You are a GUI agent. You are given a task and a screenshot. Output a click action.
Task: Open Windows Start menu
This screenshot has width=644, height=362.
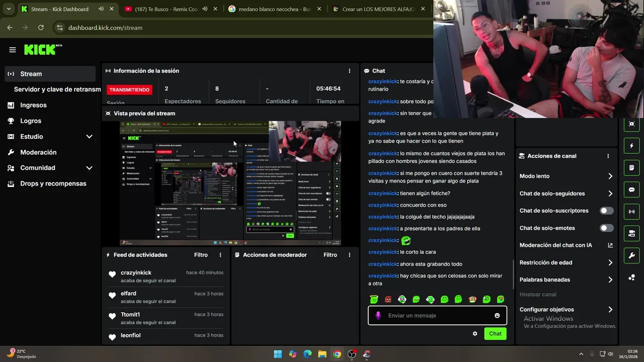coord(278,354)
